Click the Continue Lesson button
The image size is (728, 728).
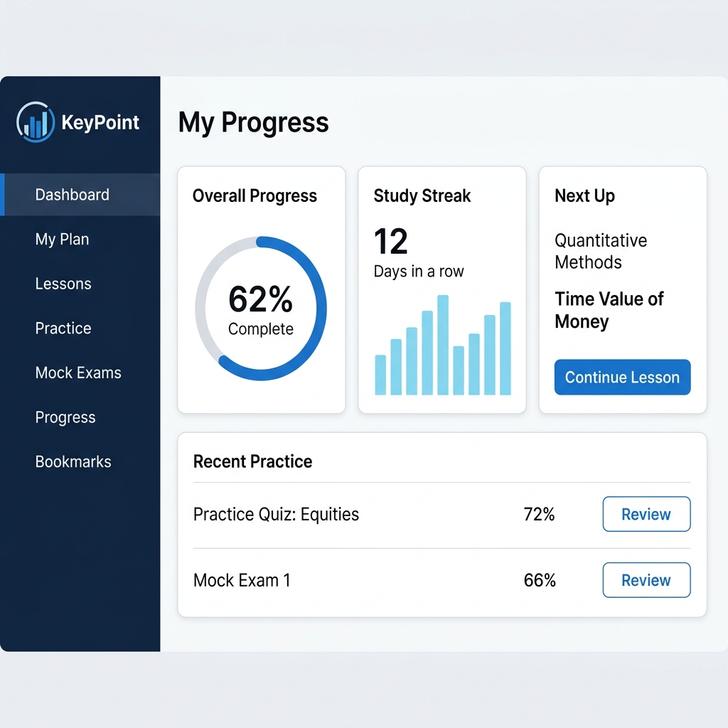622,377
